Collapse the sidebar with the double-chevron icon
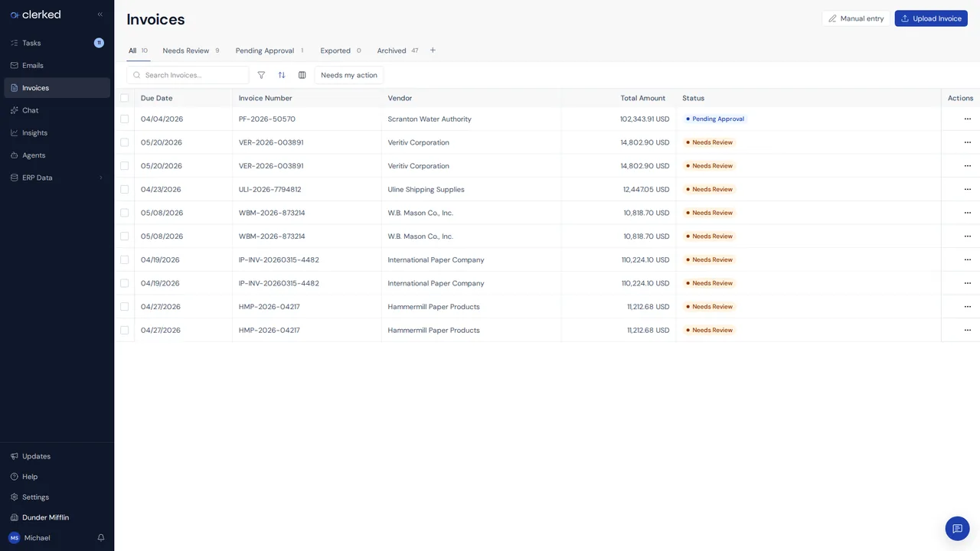Screen dimensions: 980x551 pos(100,15)
